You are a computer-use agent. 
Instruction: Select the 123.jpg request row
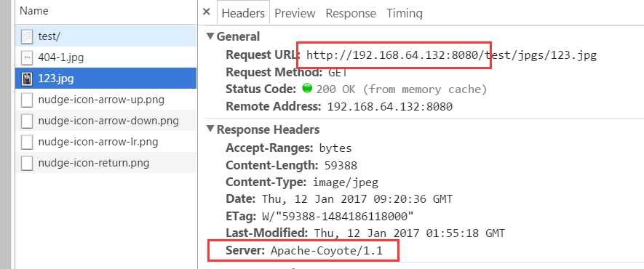106,79
